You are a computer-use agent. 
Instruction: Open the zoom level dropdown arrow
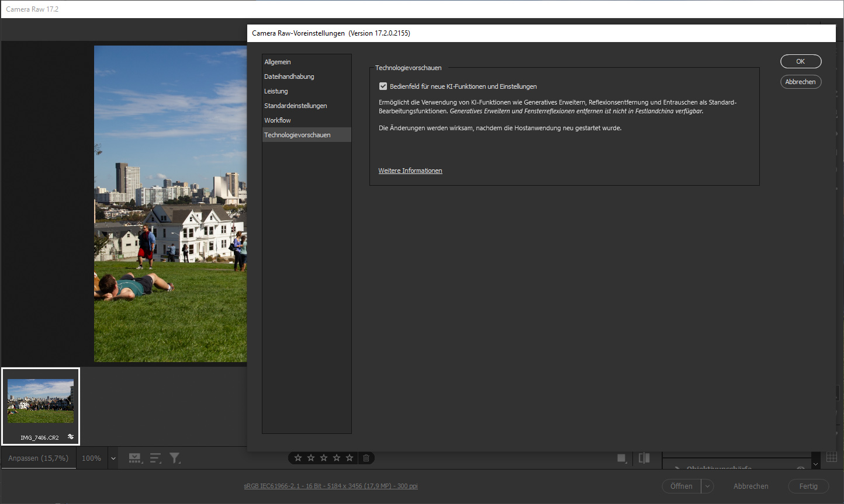coord(113,458)
